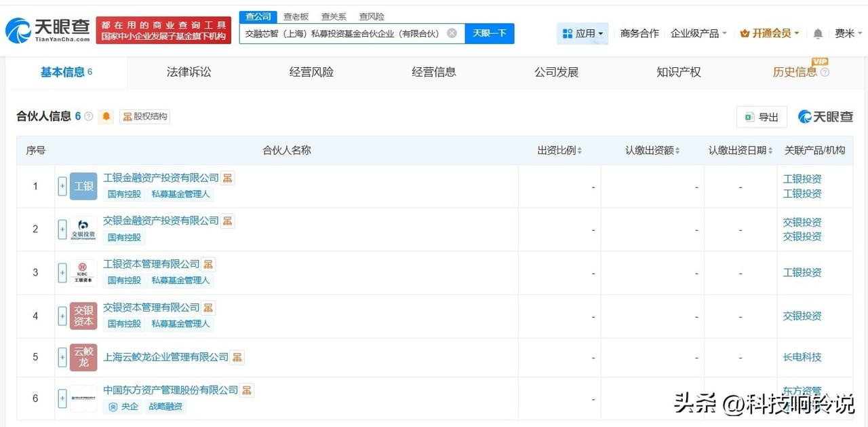
Task: Open equity chart icon for 工银资本管理有限公司
Action: (x=208, y=264)
